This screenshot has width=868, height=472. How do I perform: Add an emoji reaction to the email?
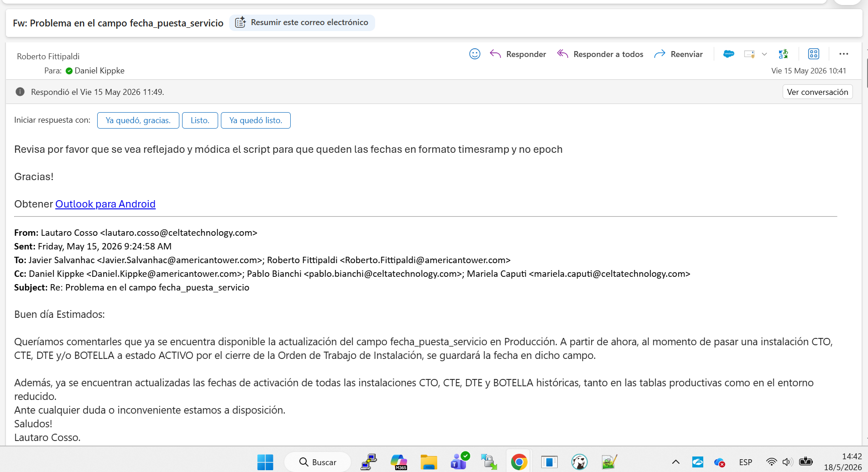point(475,54)
